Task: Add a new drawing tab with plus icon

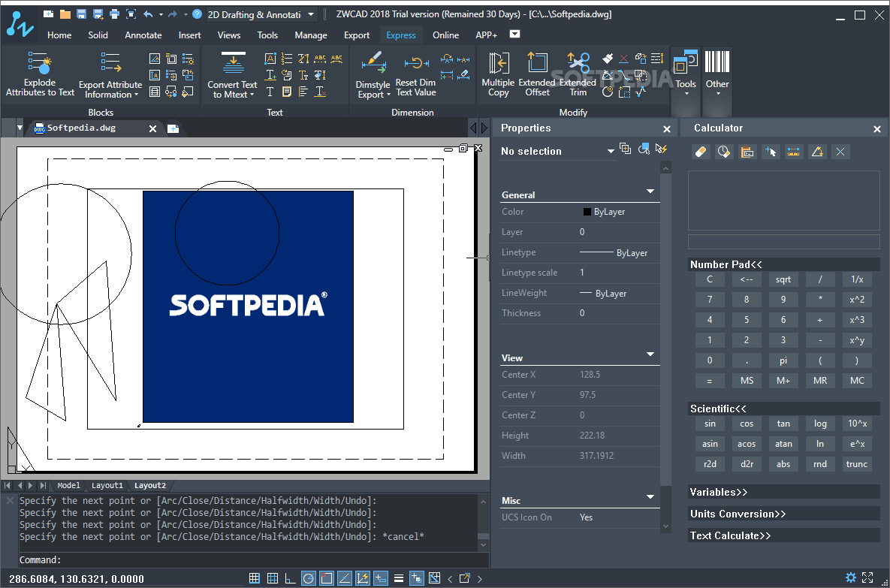Action: [x=173, y=129]
